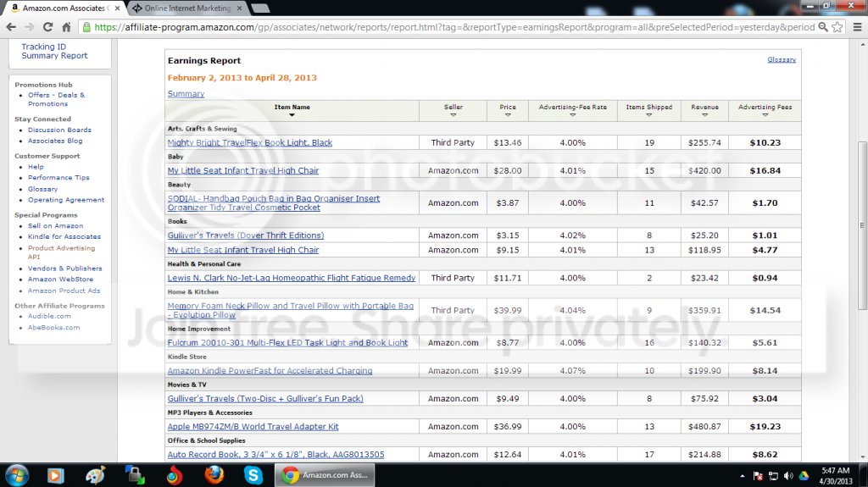Open Product Advertising API link

coord(61,252)
